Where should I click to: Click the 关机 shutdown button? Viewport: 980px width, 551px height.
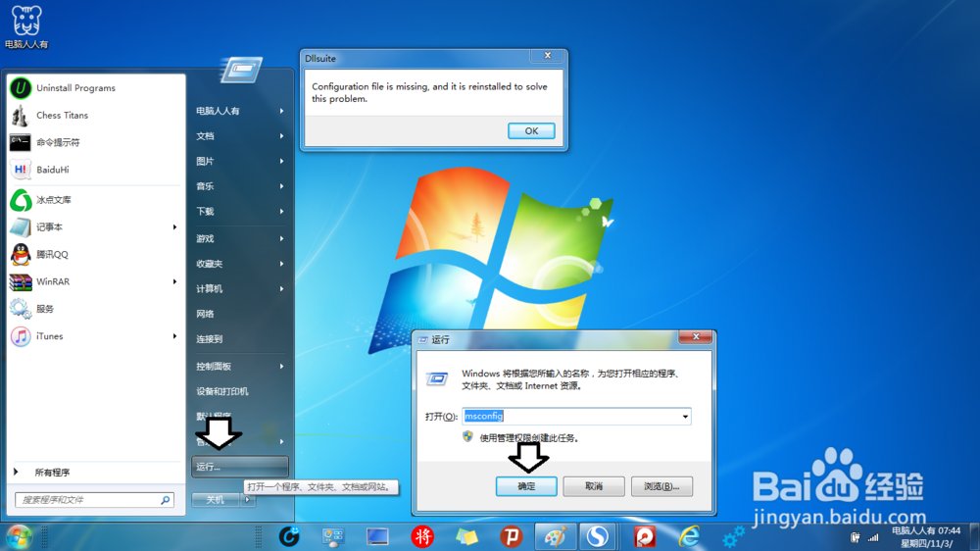216,500
